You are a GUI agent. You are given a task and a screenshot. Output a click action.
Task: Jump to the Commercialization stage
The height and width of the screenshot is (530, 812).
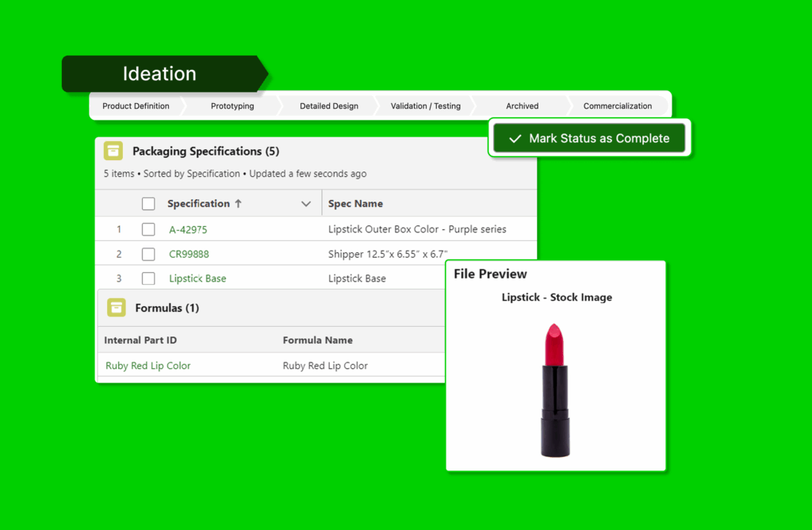click(618, 106)
